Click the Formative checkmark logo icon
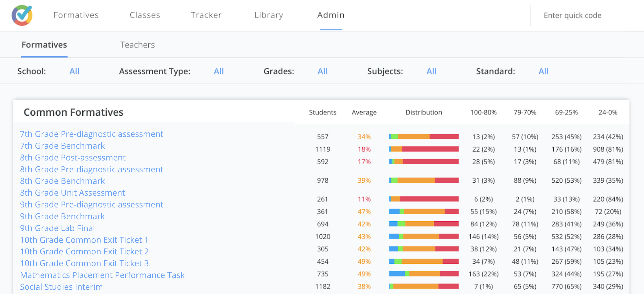644x294 pixels. coord(22,15)
